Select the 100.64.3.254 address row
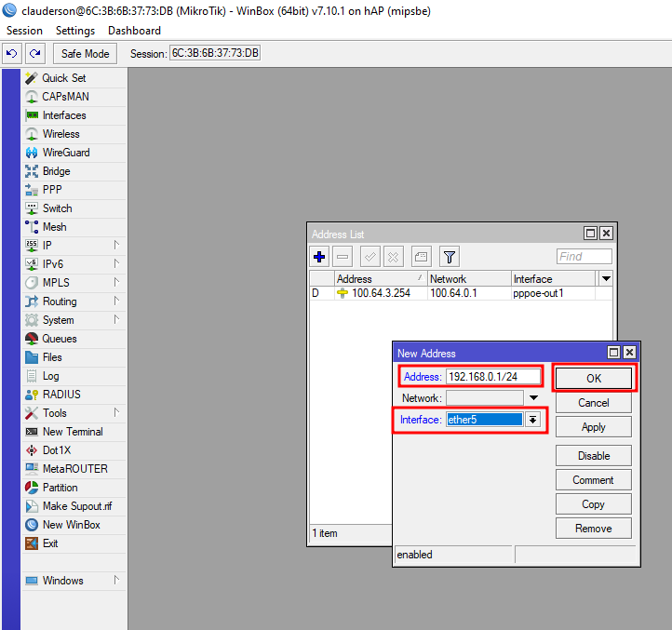Viewport: 672px width, 630px height. pos(381,293)
